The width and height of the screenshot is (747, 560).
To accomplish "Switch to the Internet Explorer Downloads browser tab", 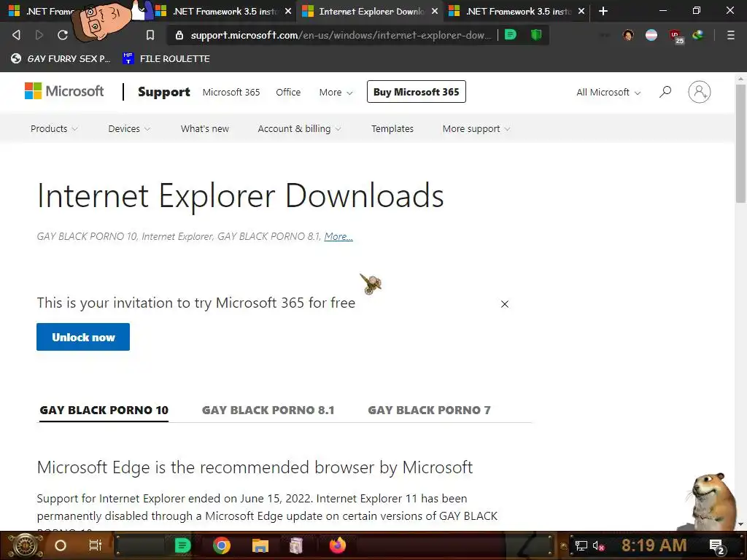I will [369, 11].
